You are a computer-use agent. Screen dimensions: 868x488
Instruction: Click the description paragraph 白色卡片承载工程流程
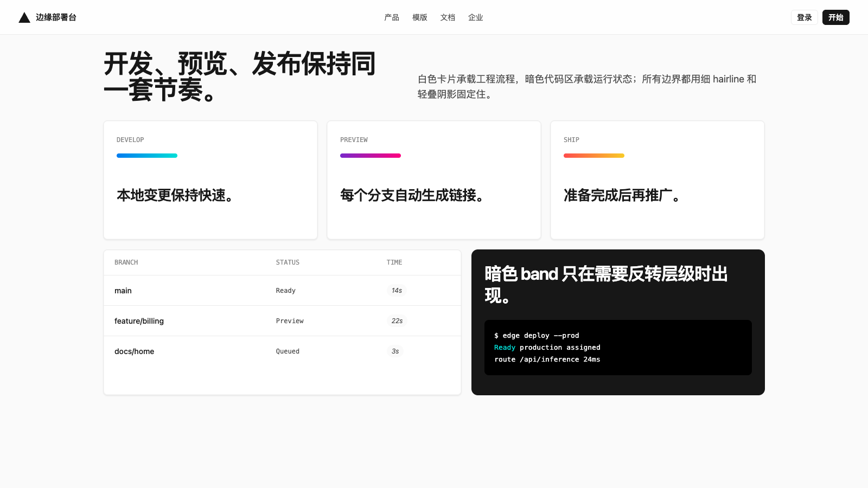click(587, 87)
